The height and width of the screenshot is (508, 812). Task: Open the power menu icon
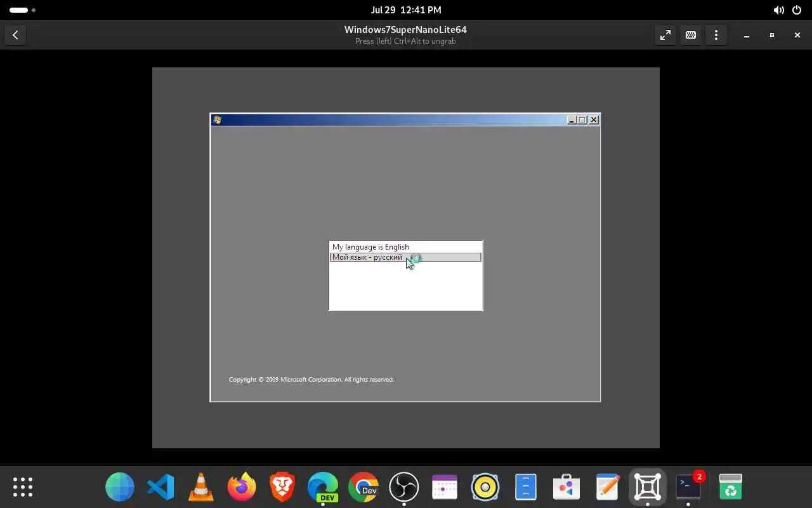point(797,10)
